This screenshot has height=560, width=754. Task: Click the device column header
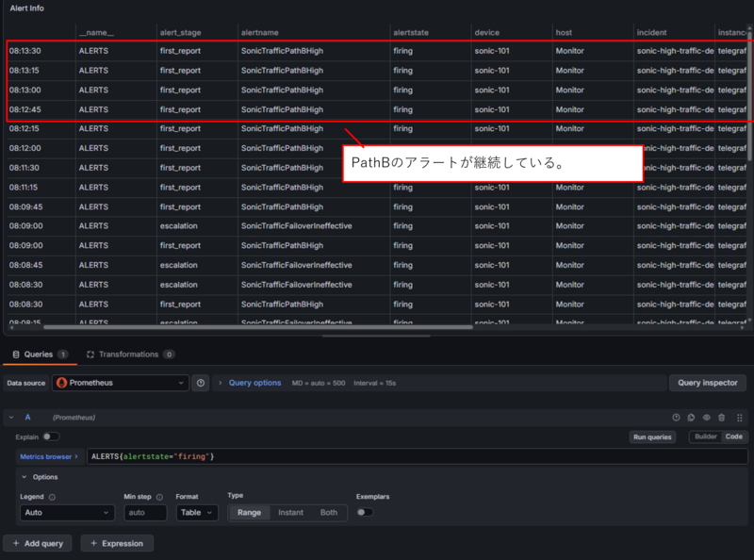[x=486, y=33]
